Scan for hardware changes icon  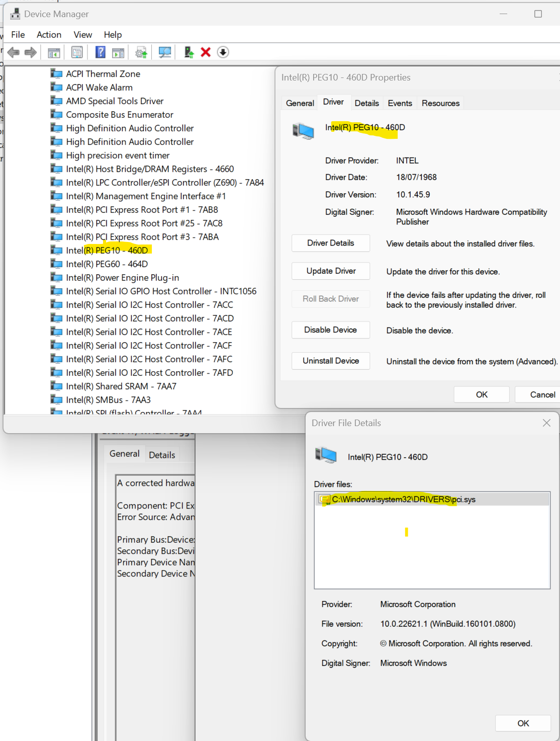coord(164,52)
